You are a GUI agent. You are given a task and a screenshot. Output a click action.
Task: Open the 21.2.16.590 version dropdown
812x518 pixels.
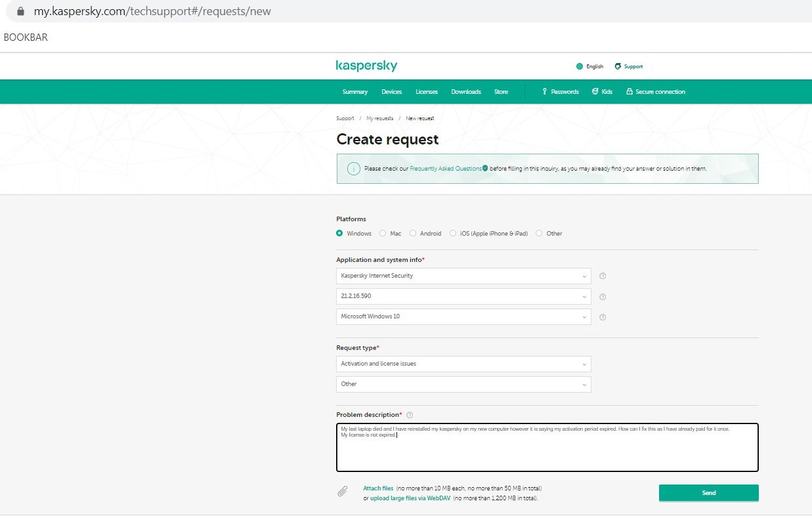463,296
